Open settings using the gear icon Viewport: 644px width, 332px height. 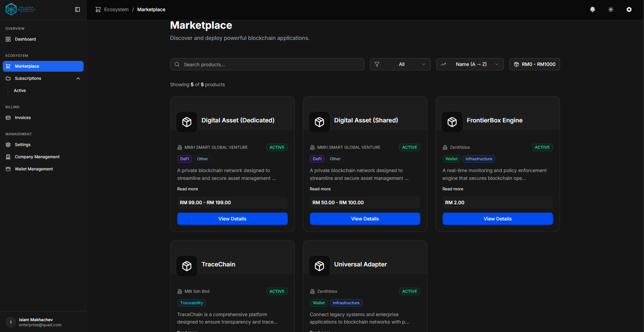[x=629, y=9]
